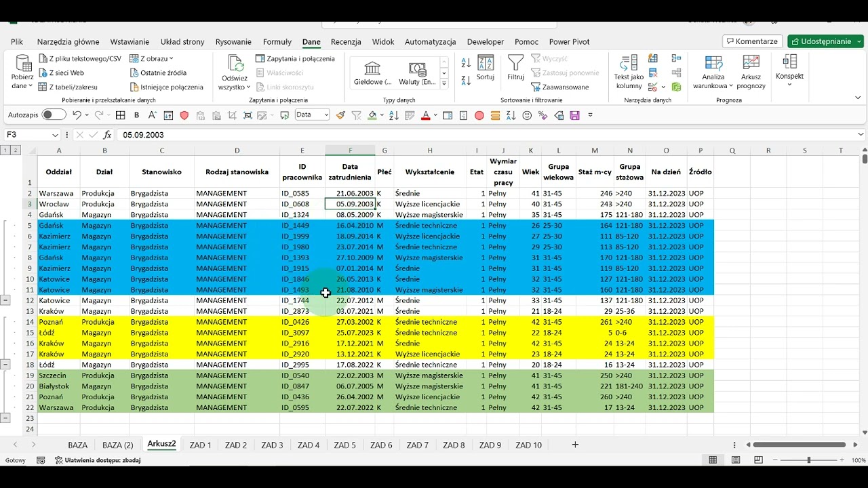Sort ascending A to Z
The height and width of the screenshot is (488, 868).
coord(466,63)
